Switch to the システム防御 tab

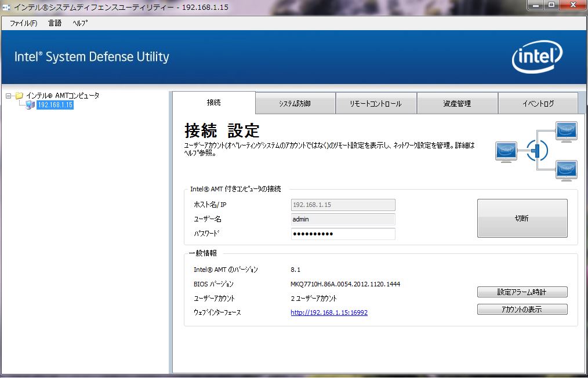tap(295, 104)
